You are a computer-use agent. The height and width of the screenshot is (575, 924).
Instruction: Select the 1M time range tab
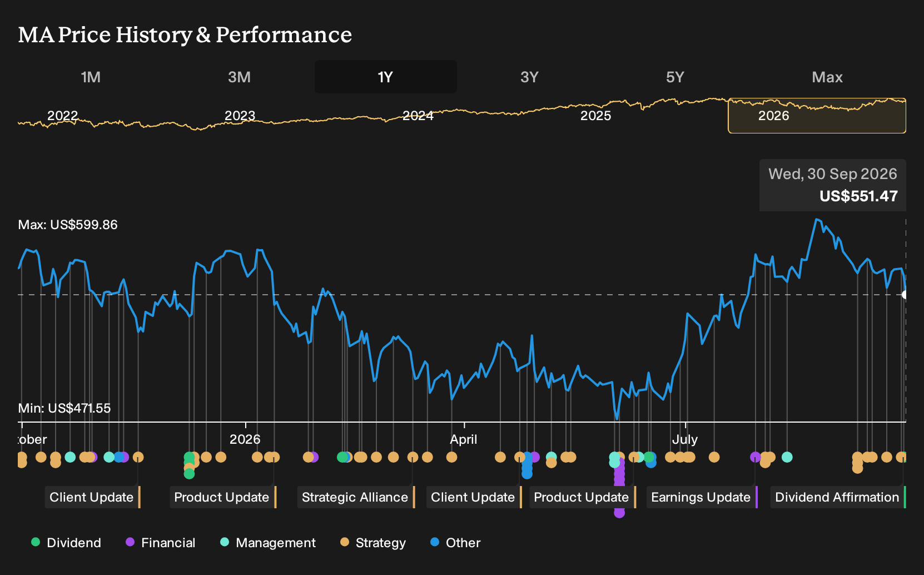pyautogui.click(x=91, y=77)
